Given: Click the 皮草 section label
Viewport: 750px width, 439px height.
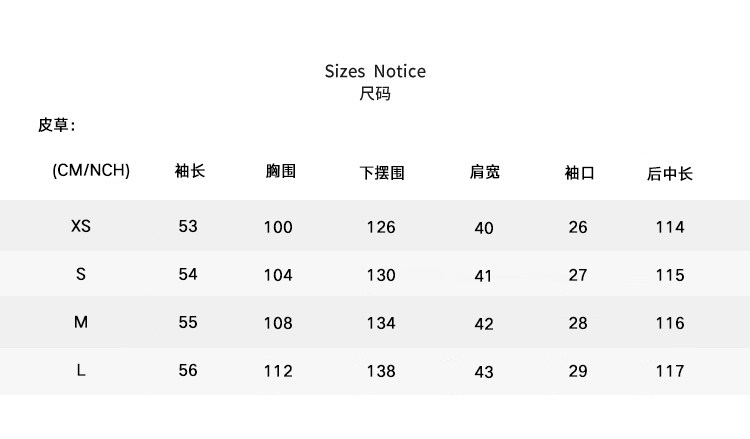Looking at the screenshot, I should tap(56, 126).
